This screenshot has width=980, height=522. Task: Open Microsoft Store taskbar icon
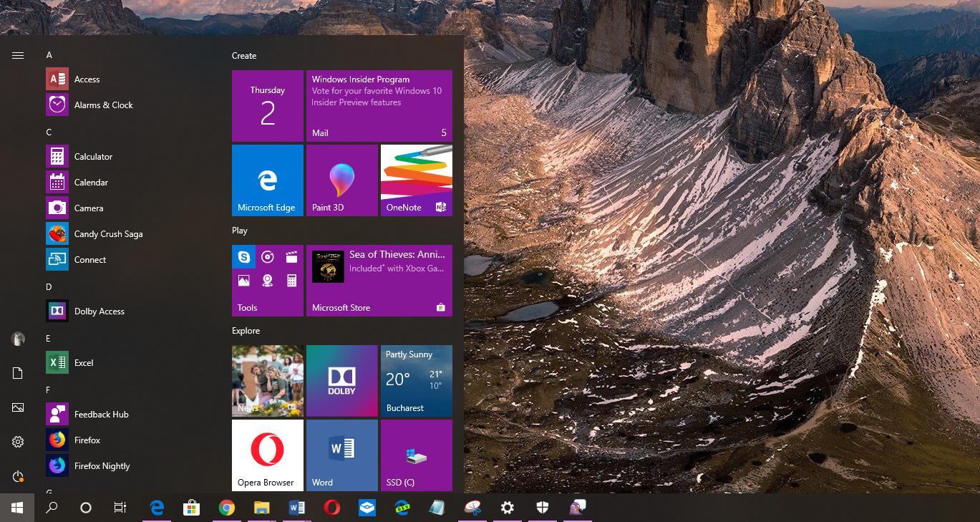pyautogui.click(x=191, y=508)
